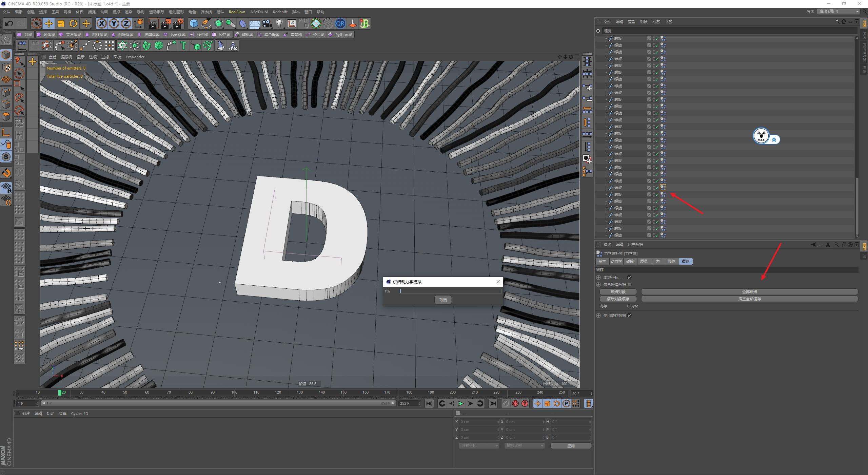Open the 启动(用户) interface layout dropdown
Viewport: 868px width, 475px height.
pos(837,11)
